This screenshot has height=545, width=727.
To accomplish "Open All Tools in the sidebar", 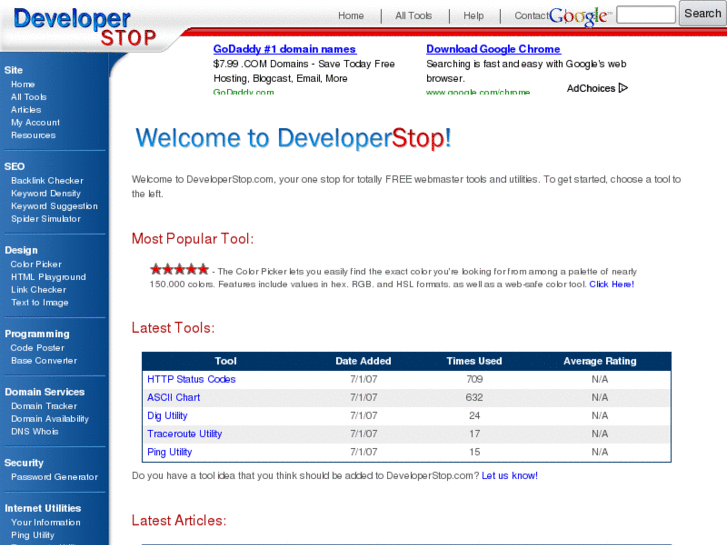I will [x=29, y=97].
